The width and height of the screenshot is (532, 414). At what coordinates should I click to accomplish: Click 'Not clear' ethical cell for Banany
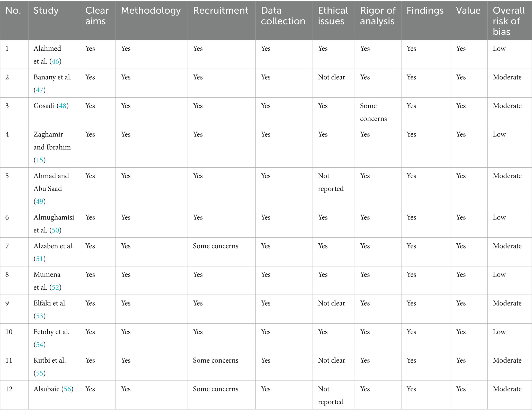[331, 77]
